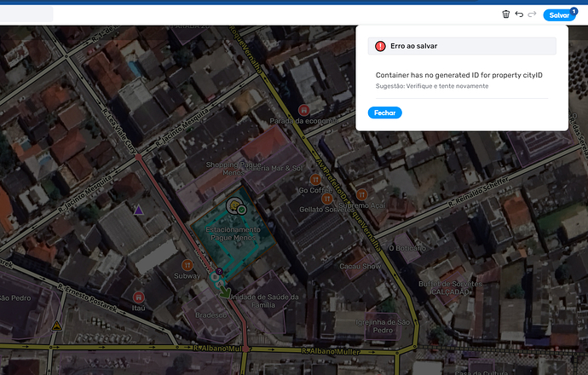
Task: Undo the last edit
Action: (x=519, y=14)
